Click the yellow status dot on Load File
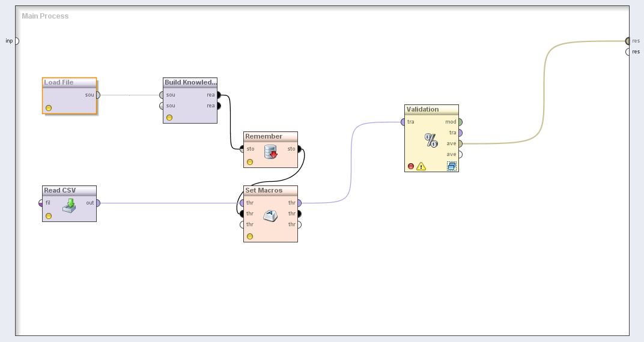The image size is (644, 342). 49,108
